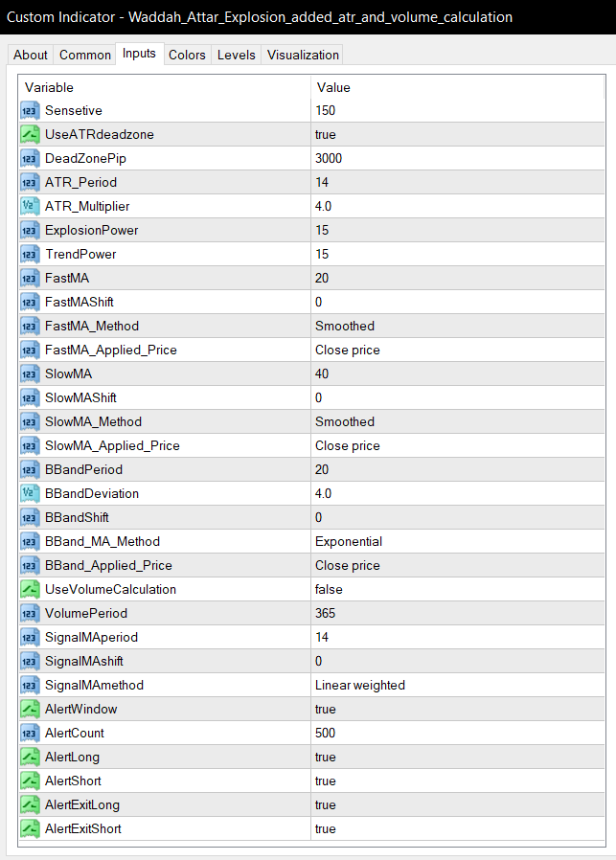Edit the AlertCount value 500
The width and height of the screenshot is (616, 860).
458,734
